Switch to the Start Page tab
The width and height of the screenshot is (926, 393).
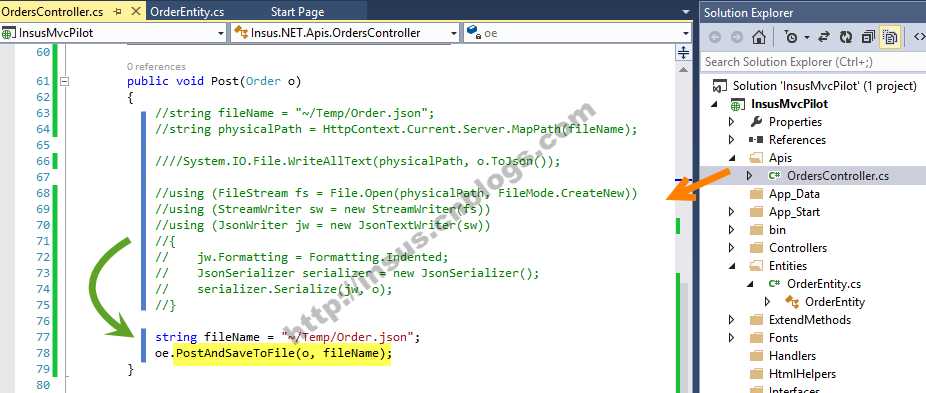(x=297, y=12)
